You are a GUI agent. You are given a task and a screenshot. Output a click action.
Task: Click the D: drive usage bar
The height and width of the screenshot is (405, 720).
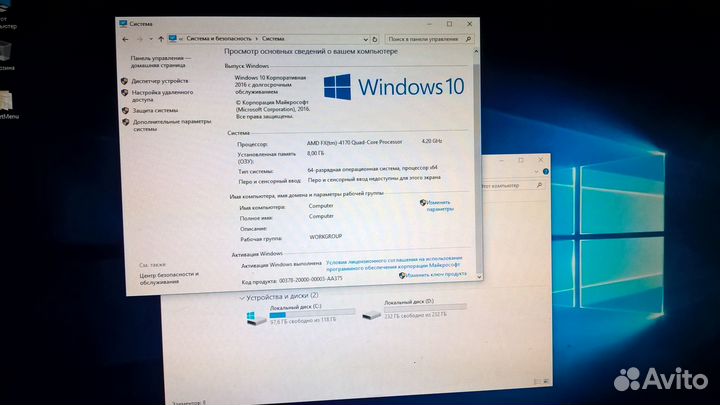[x=426, y=309]
